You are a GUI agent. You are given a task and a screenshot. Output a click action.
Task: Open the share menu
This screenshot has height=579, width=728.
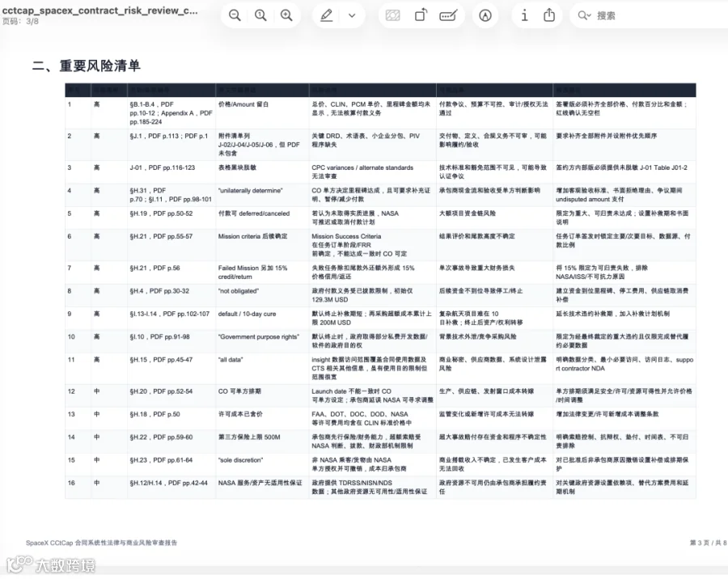[549, 15]
